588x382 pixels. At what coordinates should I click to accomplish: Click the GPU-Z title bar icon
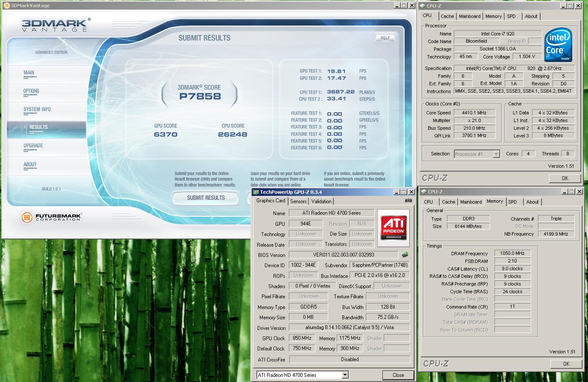(x=256, y=192)
